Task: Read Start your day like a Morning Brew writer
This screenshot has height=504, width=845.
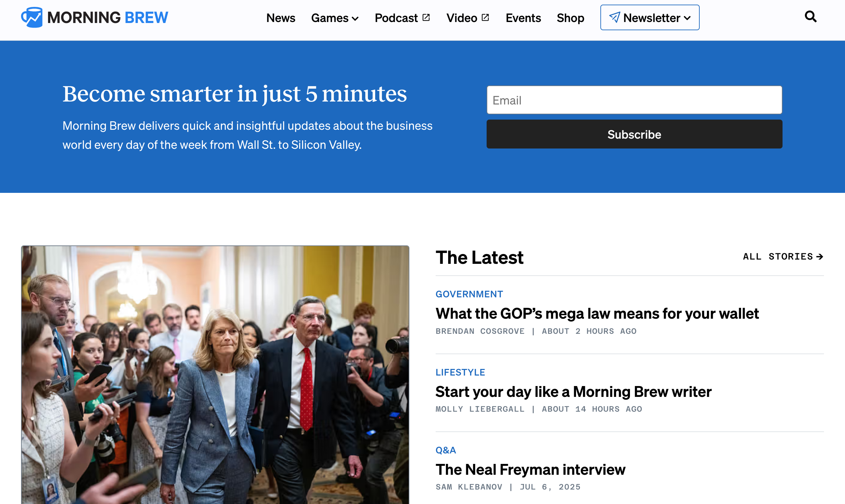Action: (x=573, y=392)
